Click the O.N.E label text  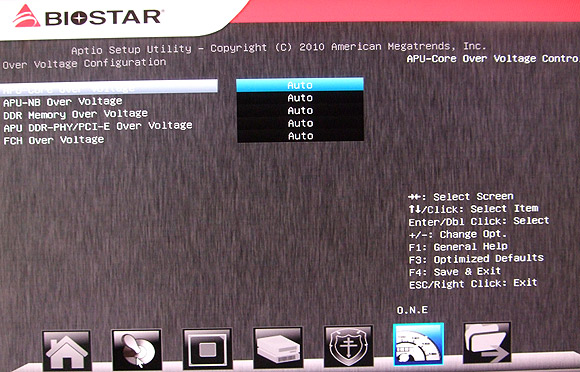pyautogui.click(x=412, y=310)
